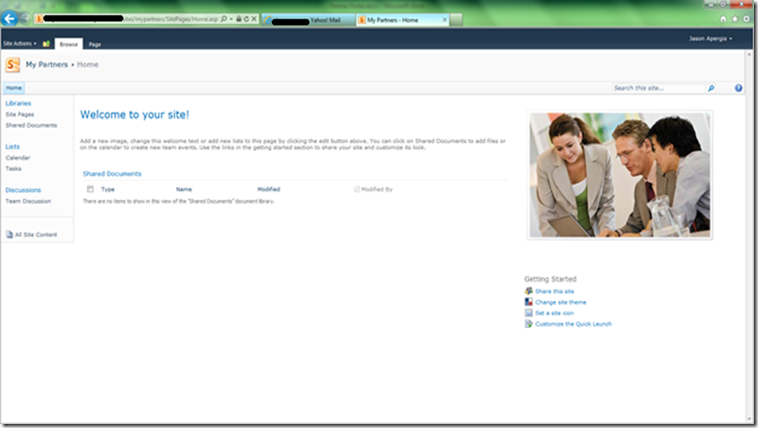
Task: Click the vertical scrollbar down arrow
Action: [x=750, y=419]
